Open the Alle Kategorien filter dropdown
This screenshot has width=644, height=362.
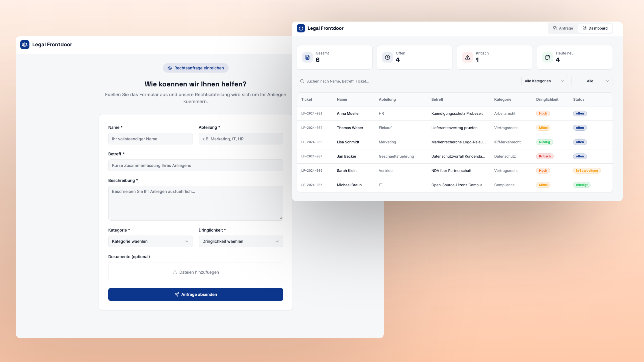[545, 81]
